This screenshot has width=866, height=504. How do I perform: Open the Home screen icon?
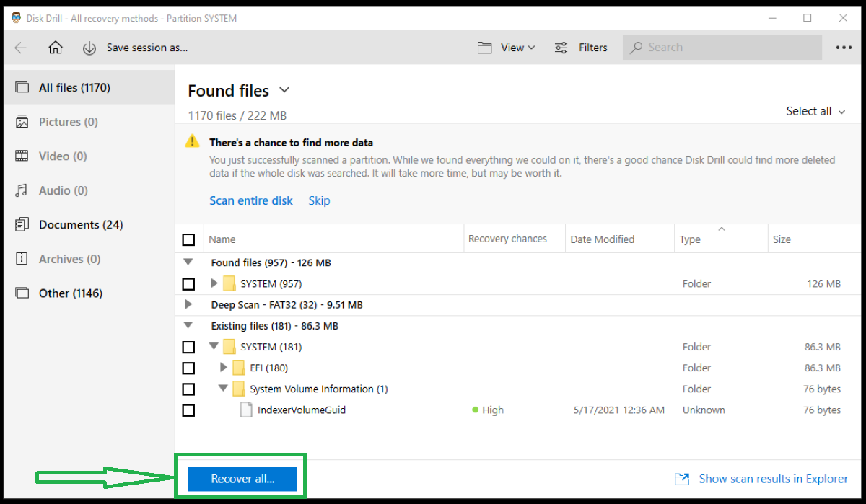pyautogui.click(x=56, y=48)
